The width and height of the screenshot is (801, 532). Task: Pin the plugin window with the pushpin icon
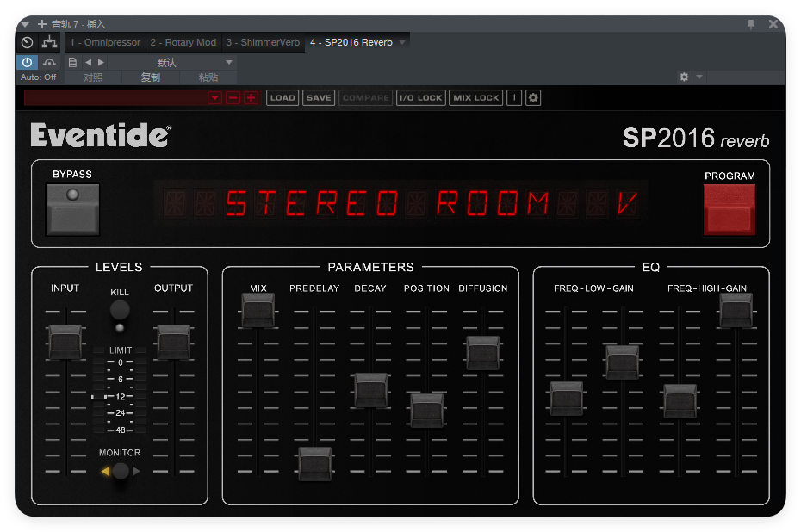coord(750,24)
